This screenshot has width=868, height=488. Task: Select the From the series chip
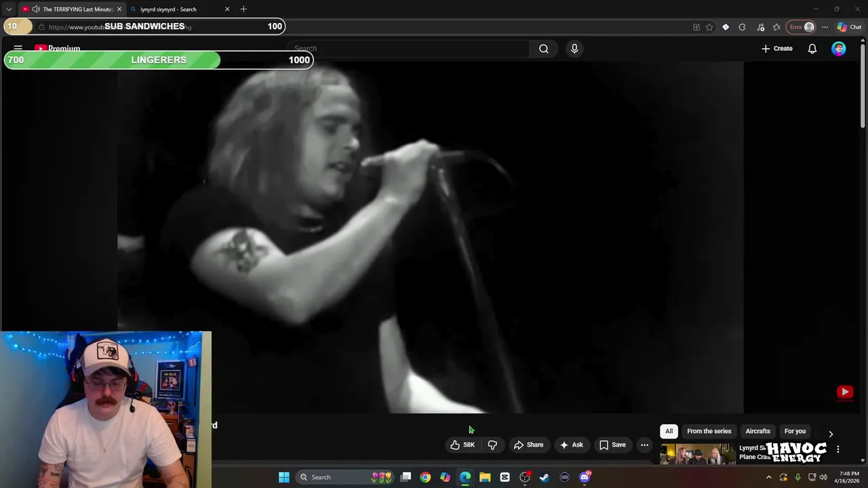point(709,431)
